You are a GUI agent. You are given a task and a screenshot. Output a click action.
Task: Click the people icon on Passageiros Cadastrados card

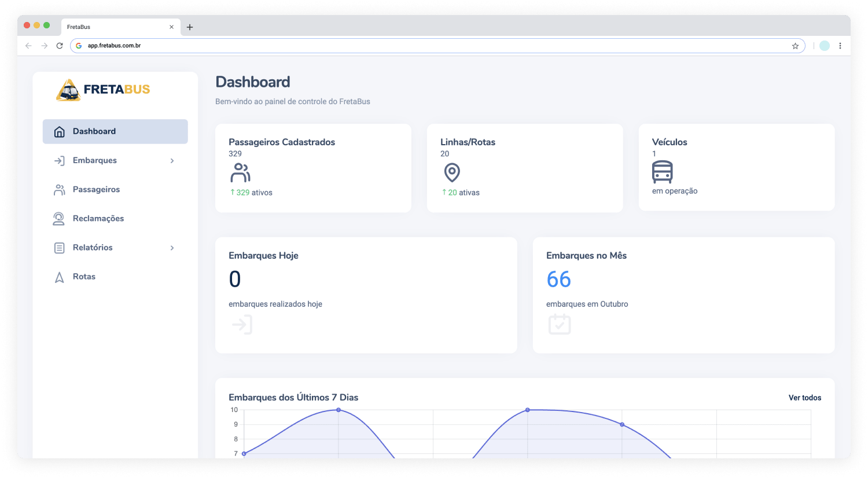tap(240, 172)
